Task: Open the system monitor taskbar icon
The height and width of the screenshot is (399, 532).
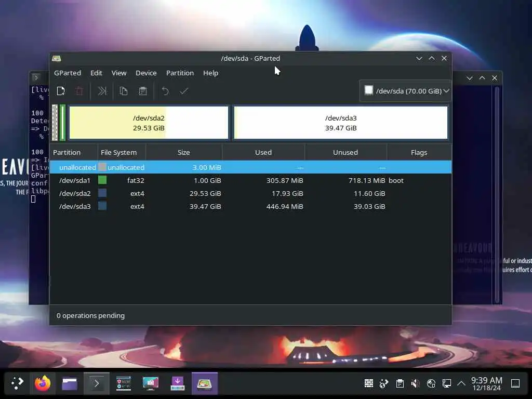Action: pyautogui.click(x=124, y=383)
